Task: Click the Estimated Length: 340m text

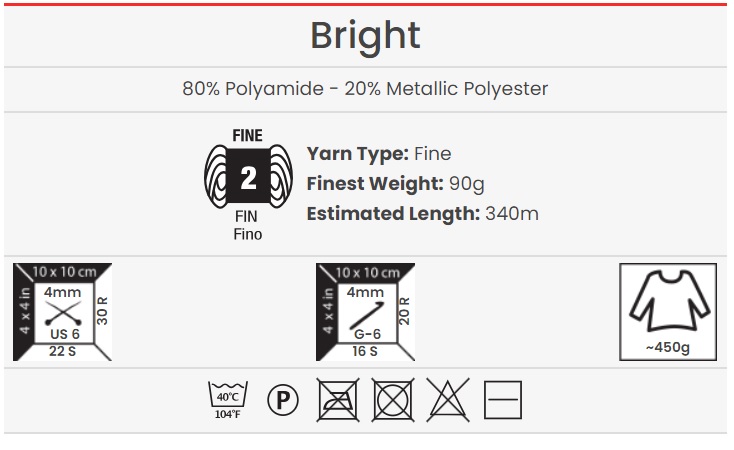Action: (423, 214)
